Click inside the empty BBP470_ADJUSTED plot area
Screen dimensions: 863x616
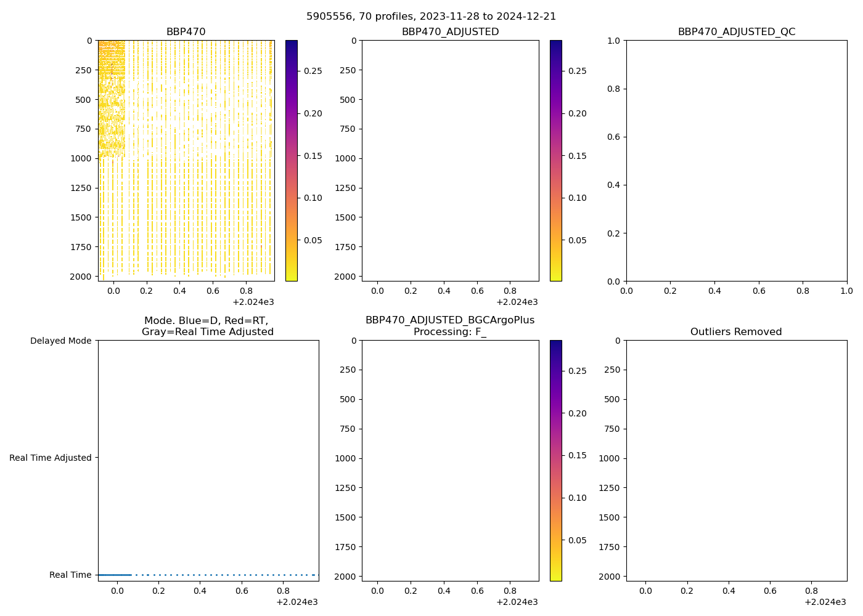click(x=450, y=160)
